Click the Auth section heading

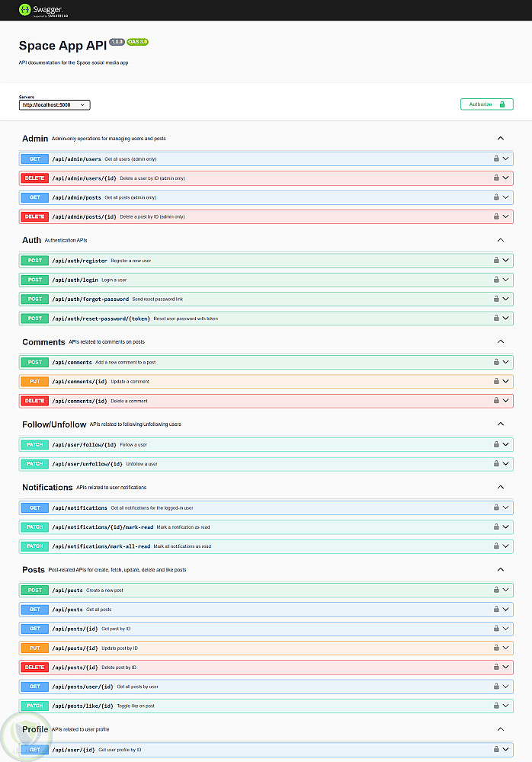[32, 240]
